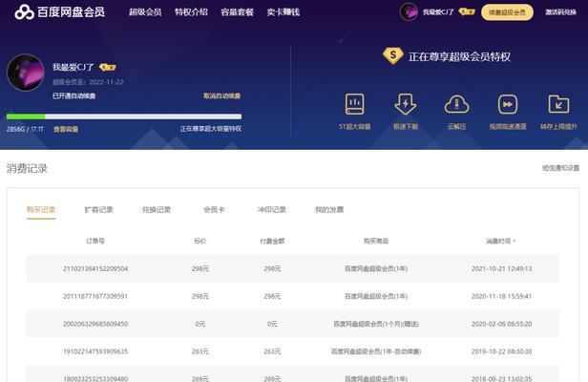The image size is (588, 382).
Task: Click the 付费金额 column header
Action: 272,241
